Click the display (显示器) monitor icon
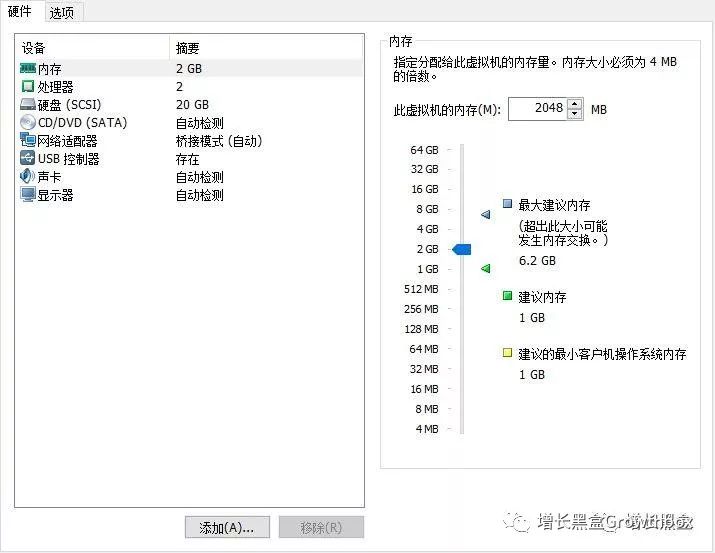 tap(28, 195)
